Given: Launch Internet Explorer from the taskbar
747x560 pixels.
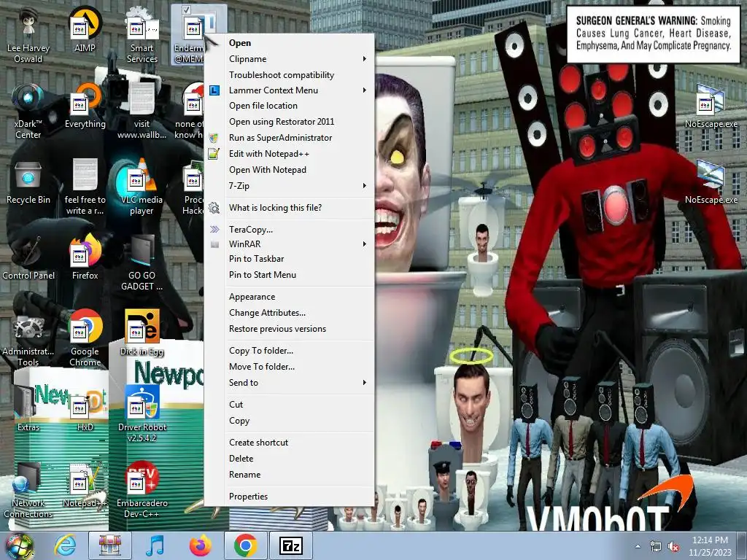Looking at the screenshot, I should pyautogui.click(x=65, y=545).
